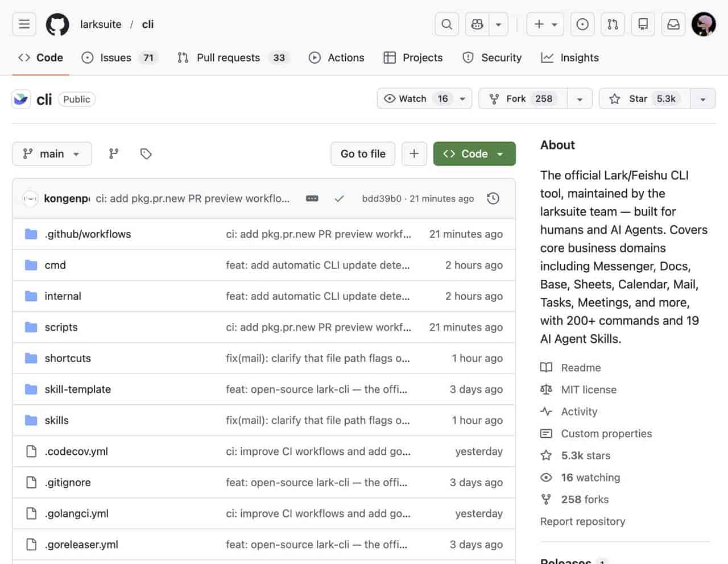Open the skills folder
728x564 pixels.
pyautogui.click(x=56, y=420)
